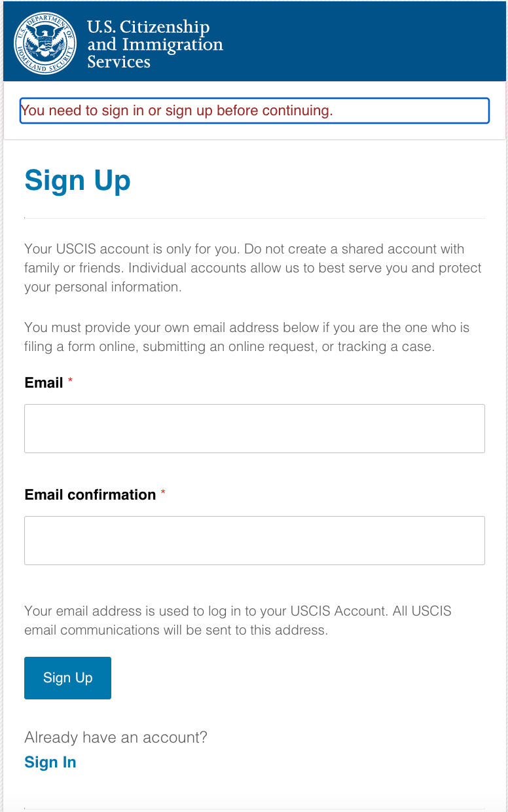Click inside the Email input field
Image resolution: width=508 pixels, height=812 pixels.
[254, 428]
